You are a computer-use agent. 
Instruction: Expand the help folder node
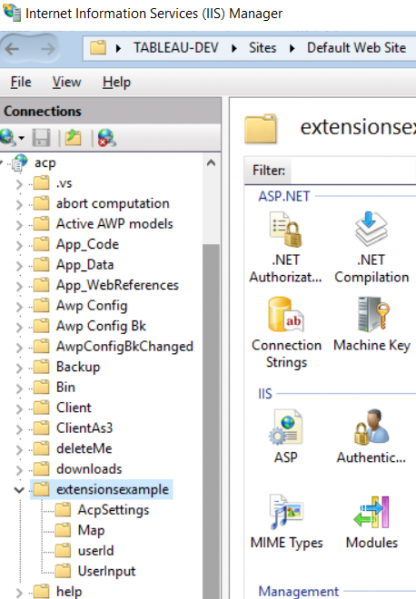19,592
